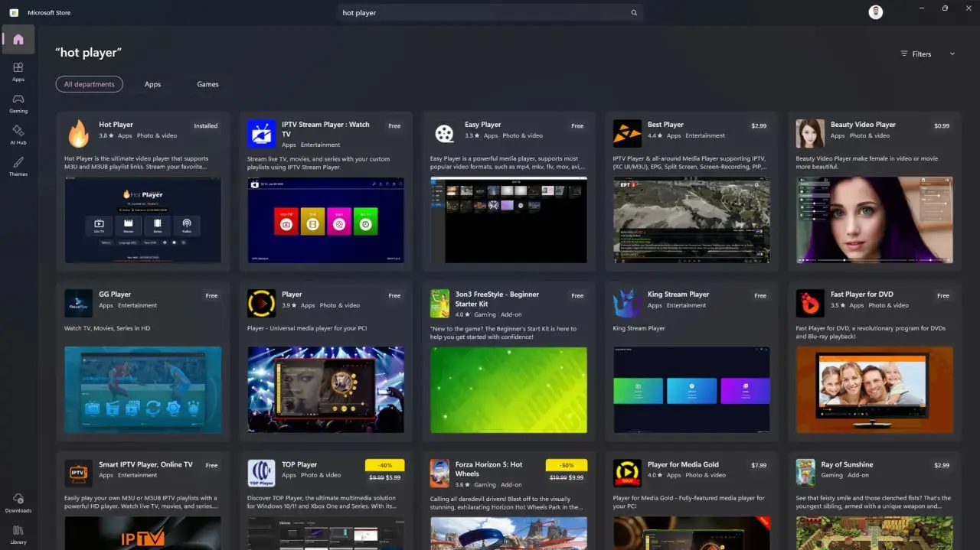Open the GG Player screenshot thumbnail
This screenshot has width=980, height=550.
[x=142, y=390]
